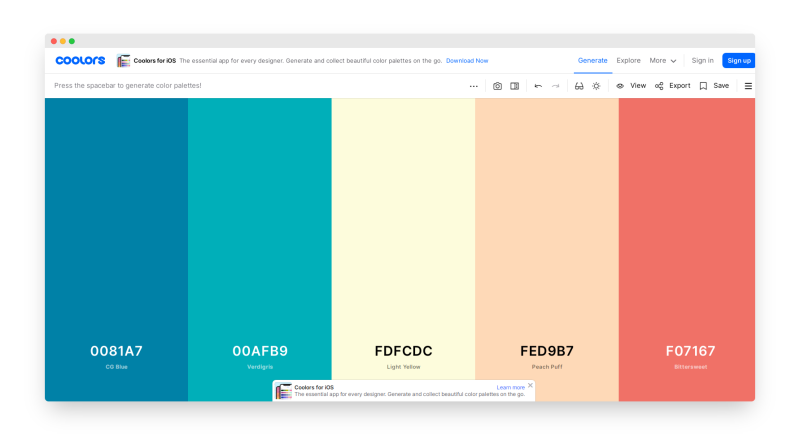Click the undo arrow
The height and width of the screenshot is (435, 800).
[x=538, y=86]
